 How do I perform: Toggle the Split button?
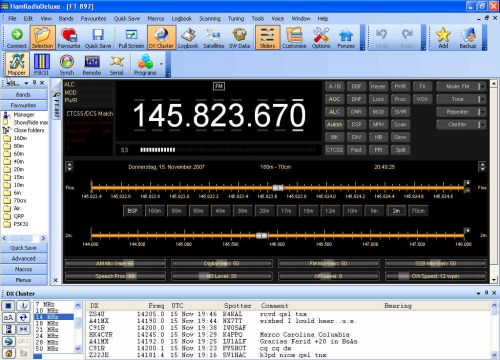point(400,150)
